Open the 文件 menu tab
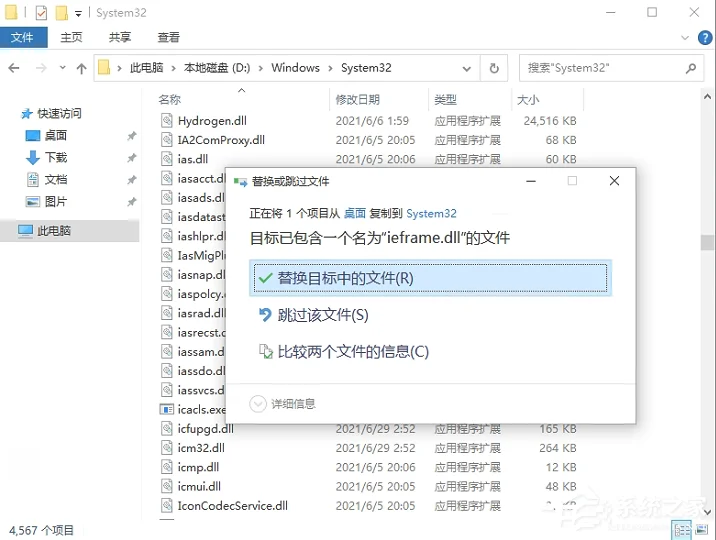This screenshot has height=540, width=716. pos(23,37)
